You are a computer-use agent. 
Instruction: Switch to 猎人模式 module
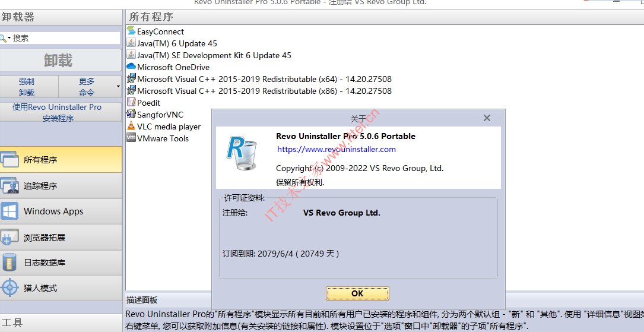tap(61, 288)
